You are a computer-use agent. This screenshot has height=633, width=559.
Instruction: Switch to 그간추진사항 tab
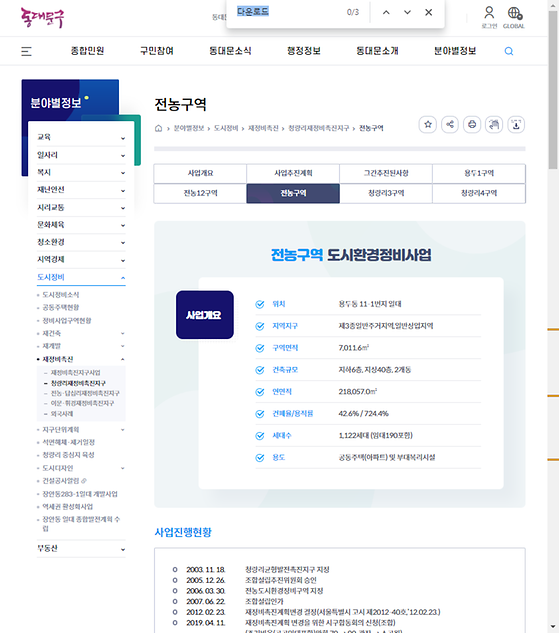point(386,173)
